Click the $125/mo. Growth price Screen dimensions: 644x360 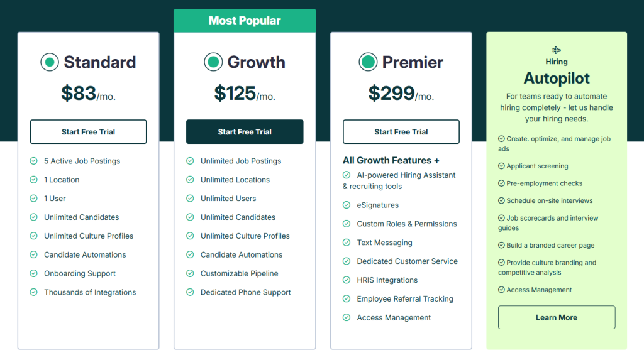[245, 94]
